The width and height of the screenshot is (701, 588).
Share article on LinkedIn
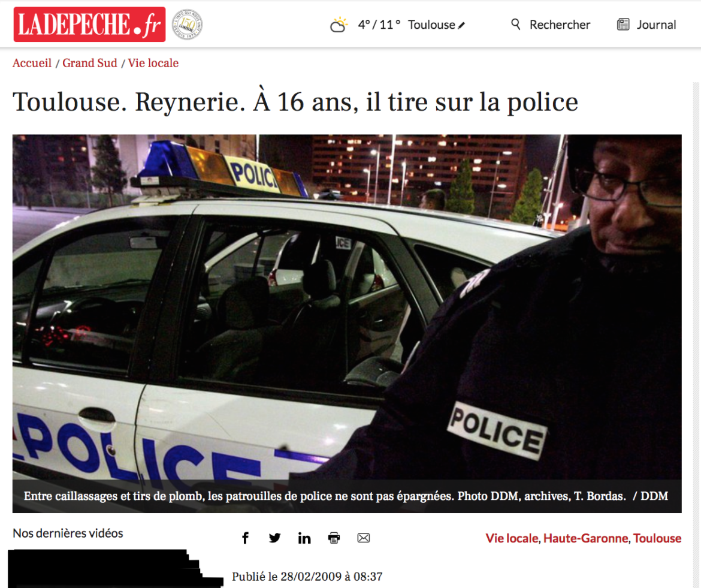(x=304, y=538)
